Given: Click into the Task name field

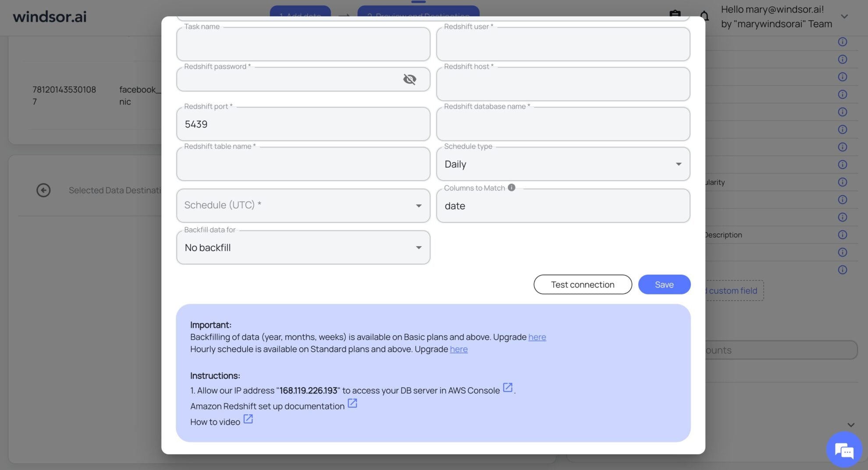Looking at the screenshot, I should (303, 45).
